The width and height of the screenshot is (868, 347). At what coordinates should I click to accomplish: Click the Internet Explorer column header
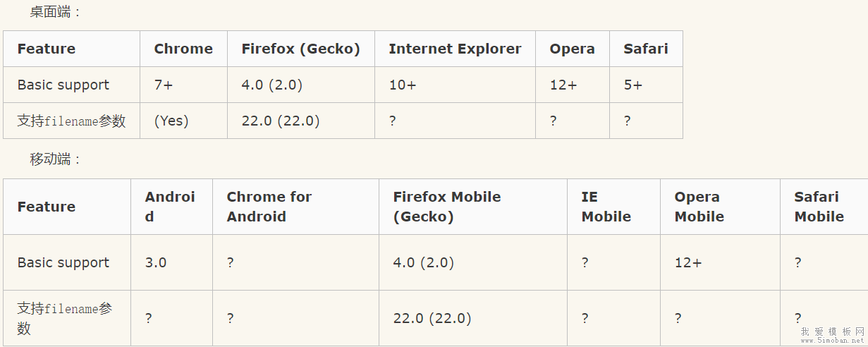(x=455, y=49)
